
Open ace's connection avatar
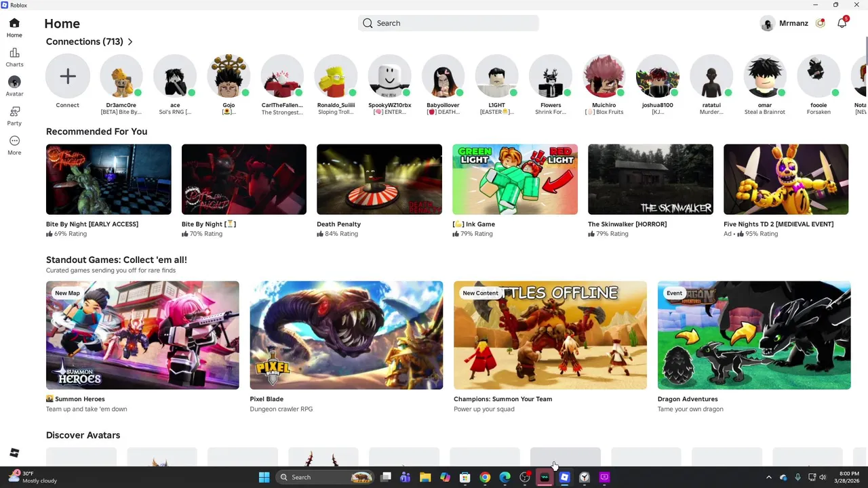[x=175, y=76]
